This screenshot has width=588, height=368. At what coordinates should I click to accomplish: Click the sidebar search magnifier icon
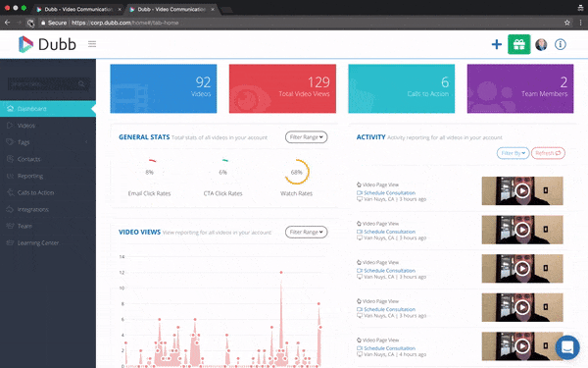(81, 83)
